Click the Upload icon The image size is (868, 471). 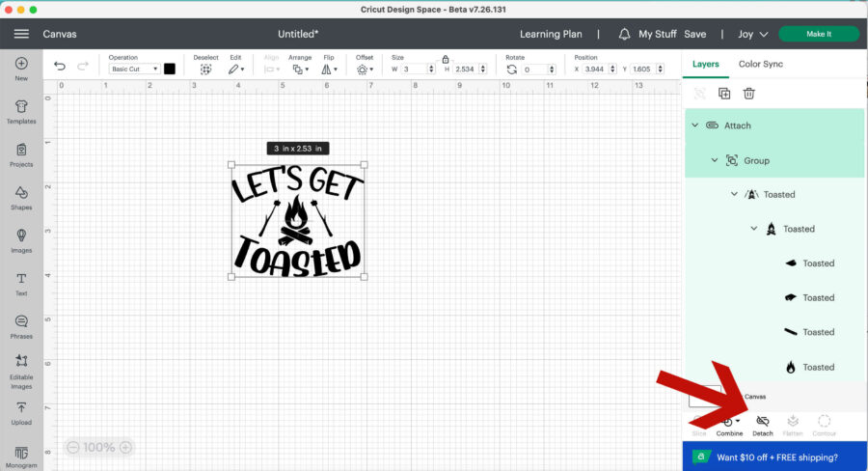(x=21, y=412)
